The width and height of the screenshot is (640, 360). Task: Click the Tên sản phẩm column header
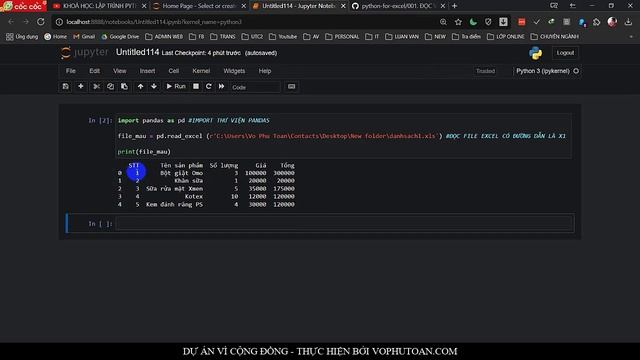(x=181, y=165)
